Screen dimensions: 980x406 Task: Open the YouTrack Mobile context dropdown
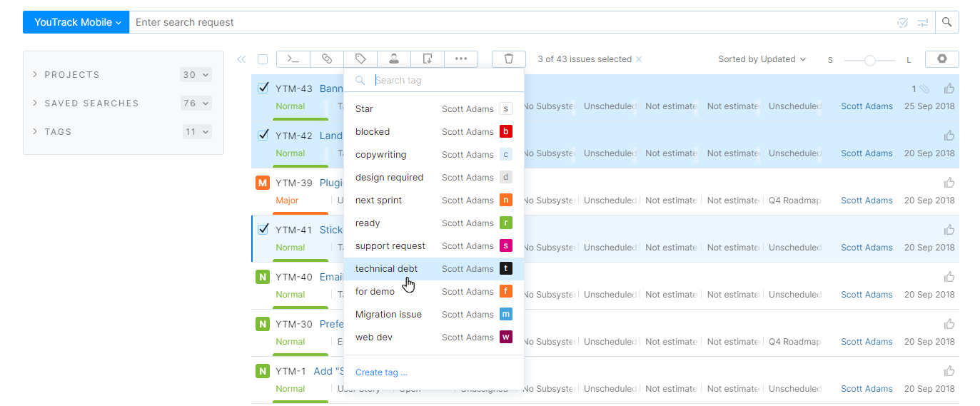(76, 22)
